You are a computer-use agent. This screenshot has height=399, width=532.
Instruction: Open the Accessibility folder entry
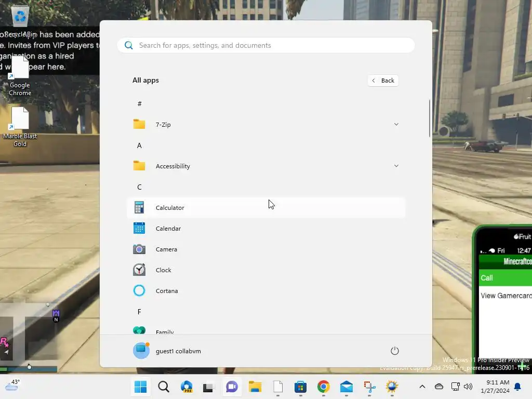click(266, 166)
